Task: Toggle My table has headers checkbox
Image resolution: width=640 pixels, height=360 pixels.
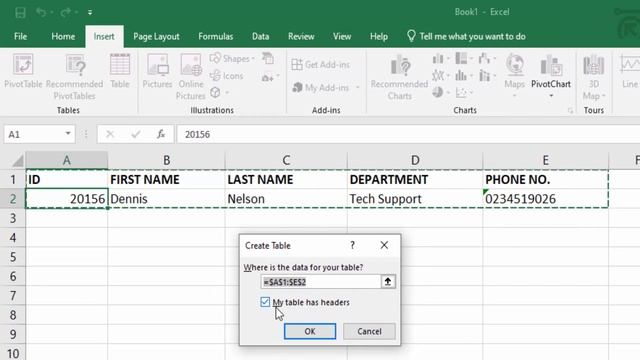Action: (265, 302)
